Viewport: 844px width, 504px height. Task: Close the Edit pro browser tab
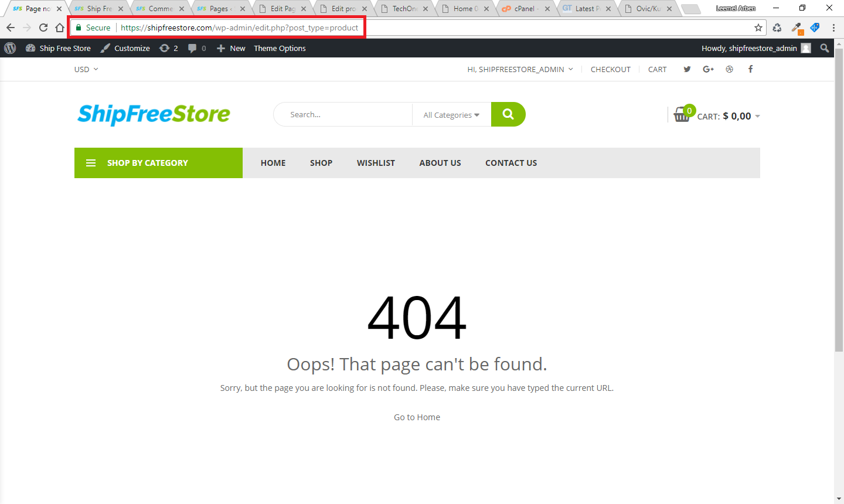coord(365,9)
